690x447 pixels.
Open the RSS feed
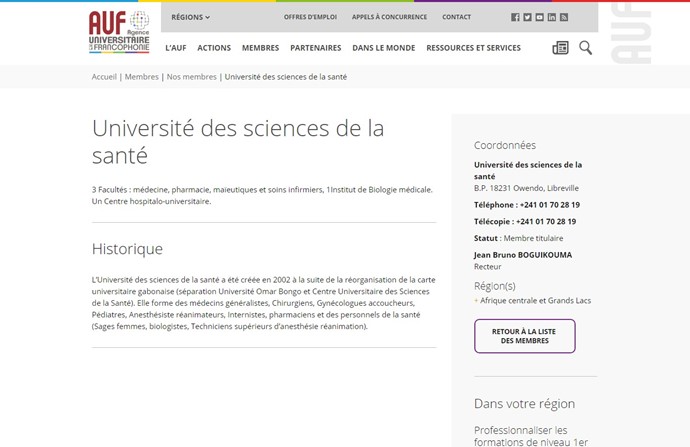coord(563,17)
